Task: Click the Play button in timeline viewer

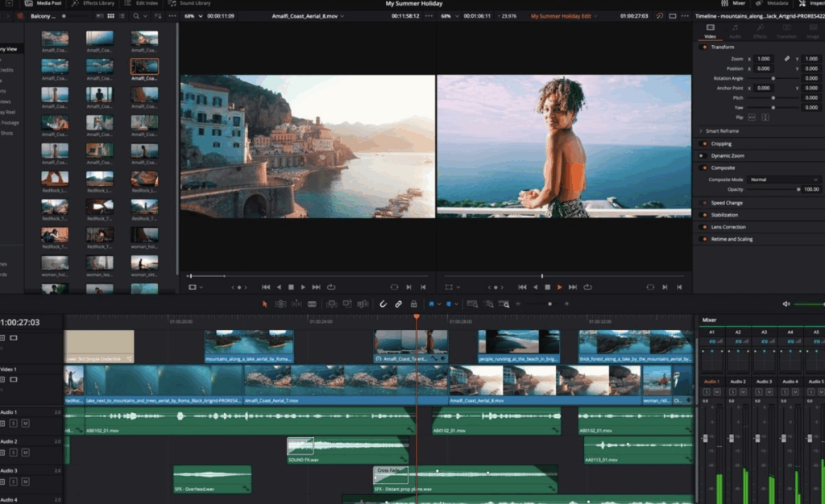Action: tap(559, 287)
